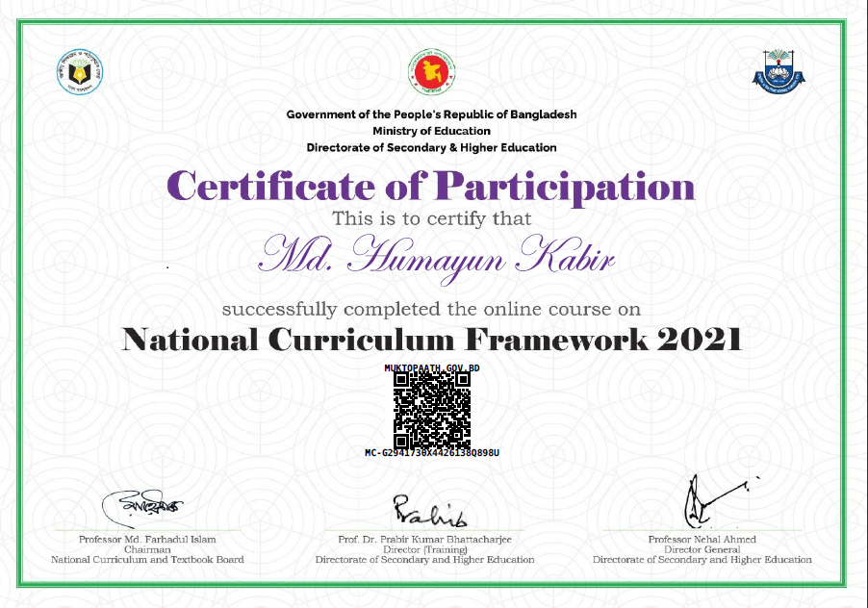Image resolution: width=868 pixels, height=608 pixels.
Task: Click the "Ministry of Education" line
Action: pyautogui.click(x=431, y=131)
